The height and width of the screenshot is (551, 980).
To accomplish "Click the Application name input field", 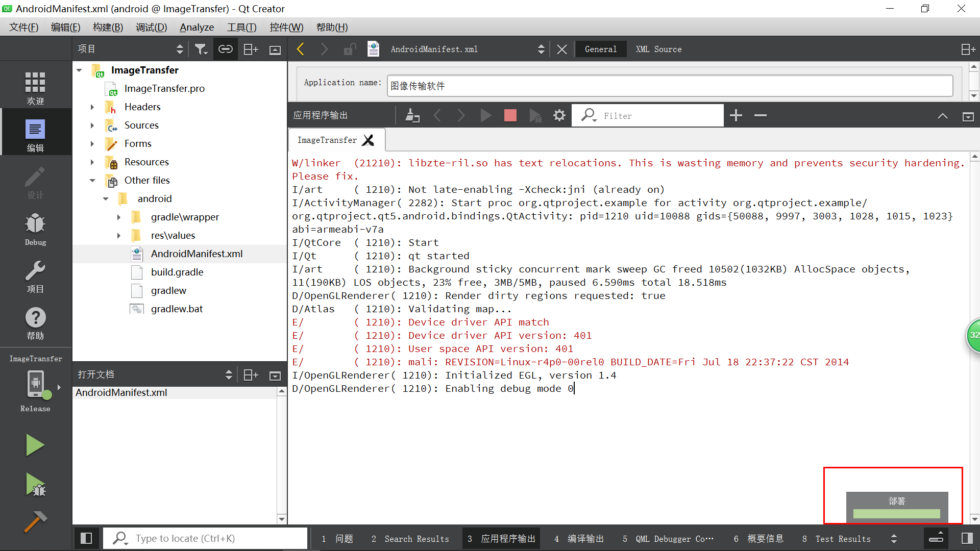I will point(669,86).
